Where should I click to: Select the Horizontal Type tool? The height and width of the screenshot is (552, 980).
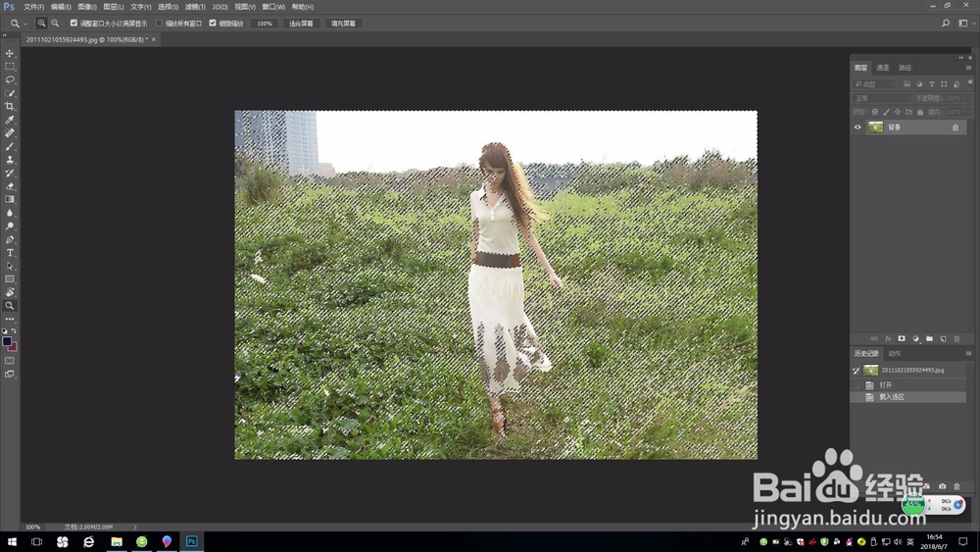click(10, 253)
